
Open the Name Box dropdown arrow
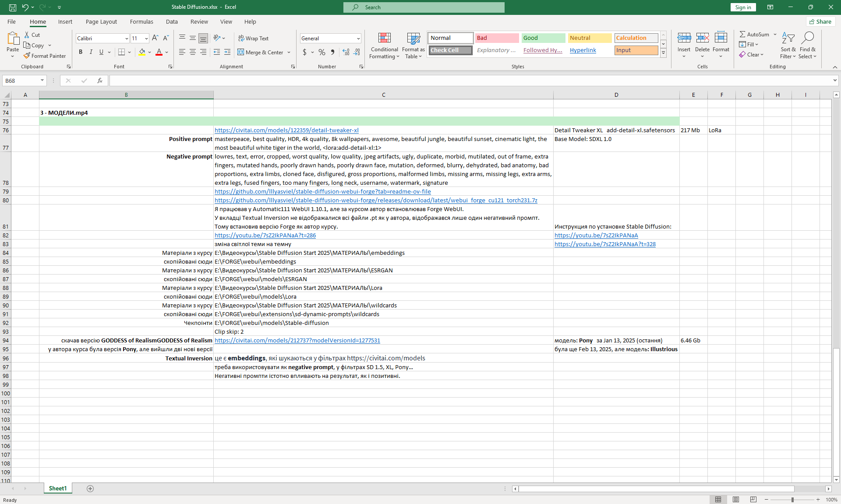tap(42, 81)
